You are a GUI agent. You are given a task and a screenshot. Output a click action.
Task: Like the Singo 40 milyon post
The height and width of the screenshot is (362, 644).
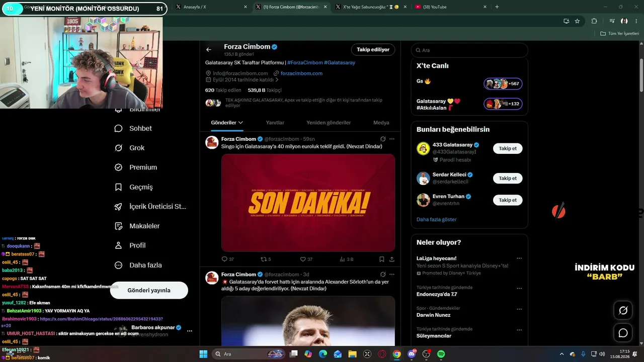[x=306, y=259]
